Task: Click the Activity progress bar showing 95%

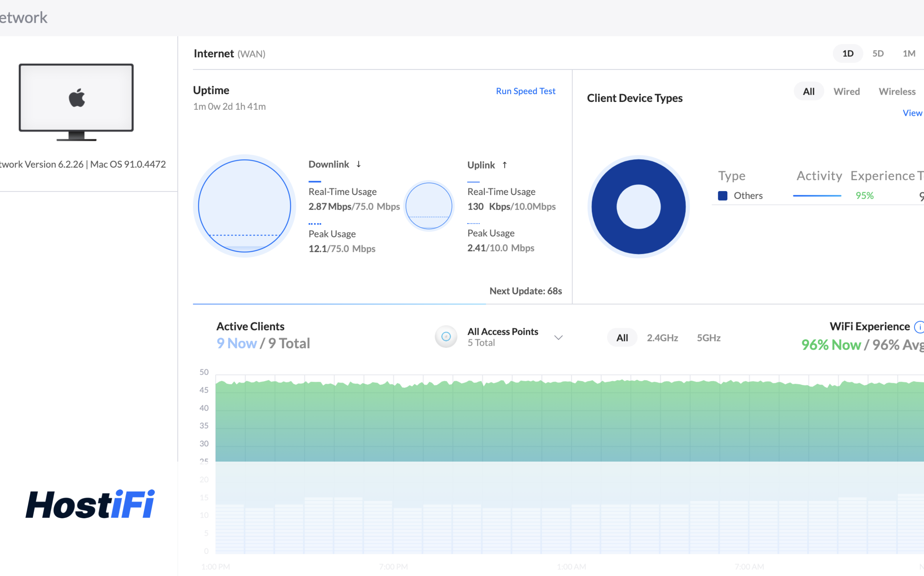Action: point(817,195)
